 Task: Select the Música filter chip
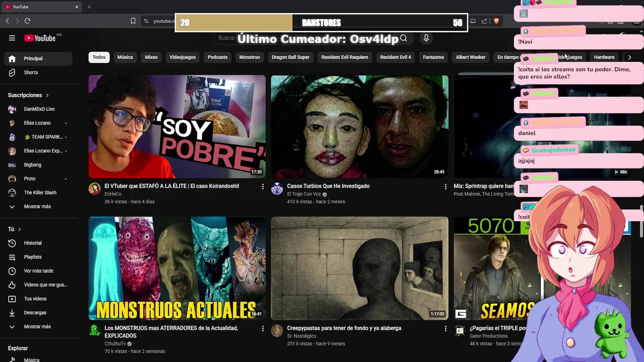tap(125, 57)
